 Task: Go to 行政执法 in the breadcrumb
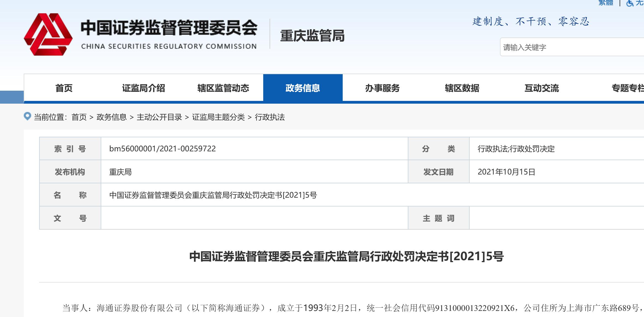(x=270, y=117)
